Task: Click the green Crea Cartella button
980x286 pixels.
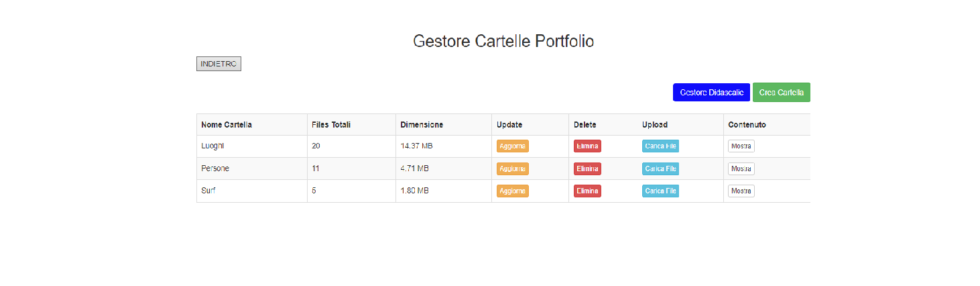Action: point(782,93)
